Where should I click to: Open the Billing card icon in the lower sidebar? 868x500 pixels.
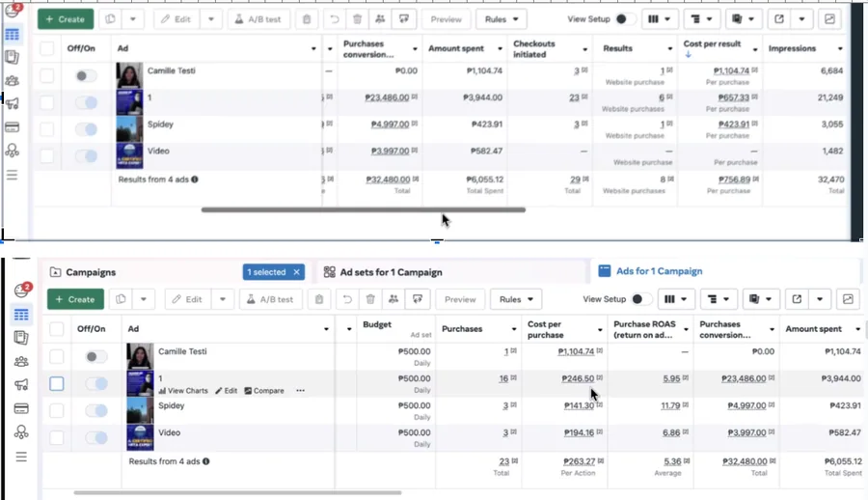(x=21, y=408)
